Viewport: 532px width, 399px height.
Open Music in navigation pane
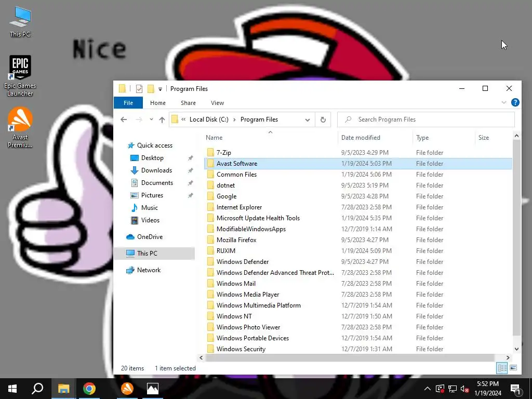pos(149,208)
